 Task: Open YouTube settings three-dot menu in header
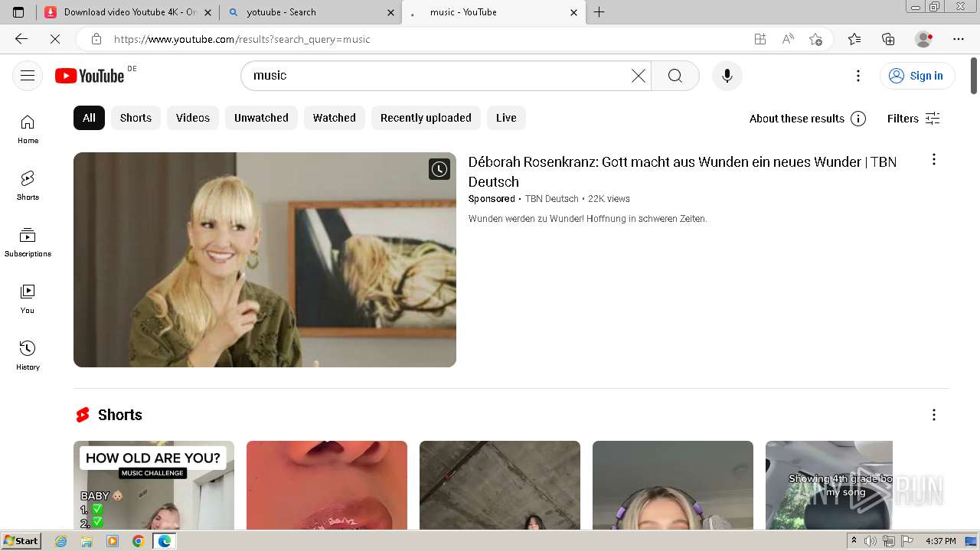[858, 76]
